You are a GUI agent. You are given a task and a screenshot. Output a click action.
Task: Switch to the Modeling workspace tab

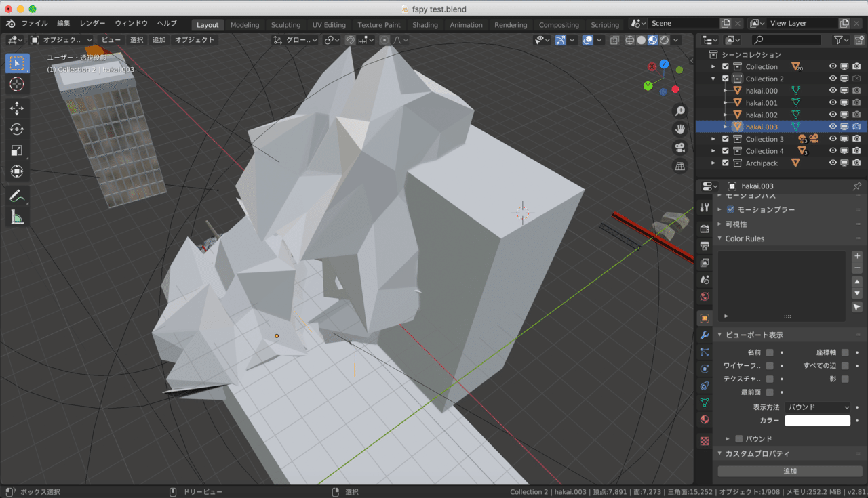pos(245,25)
